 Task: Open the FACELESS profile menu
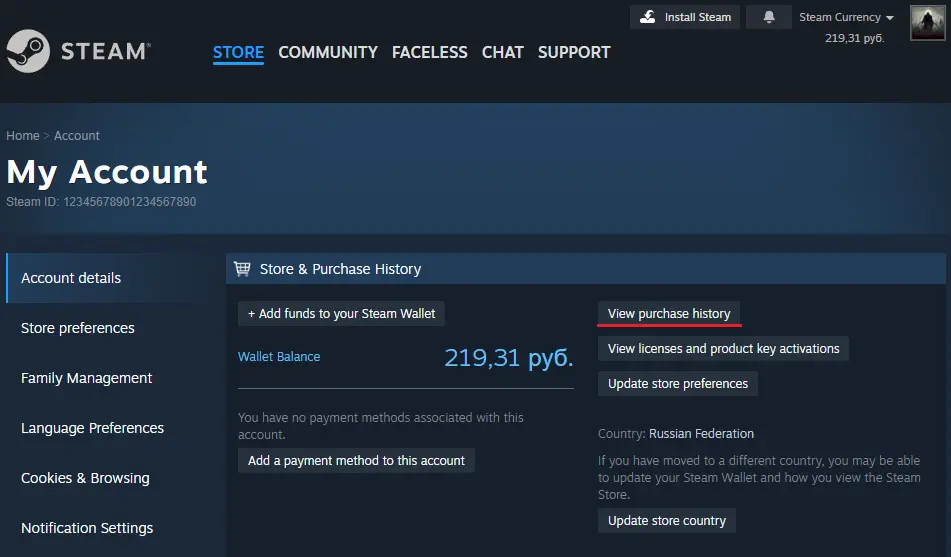pos(429,52)
